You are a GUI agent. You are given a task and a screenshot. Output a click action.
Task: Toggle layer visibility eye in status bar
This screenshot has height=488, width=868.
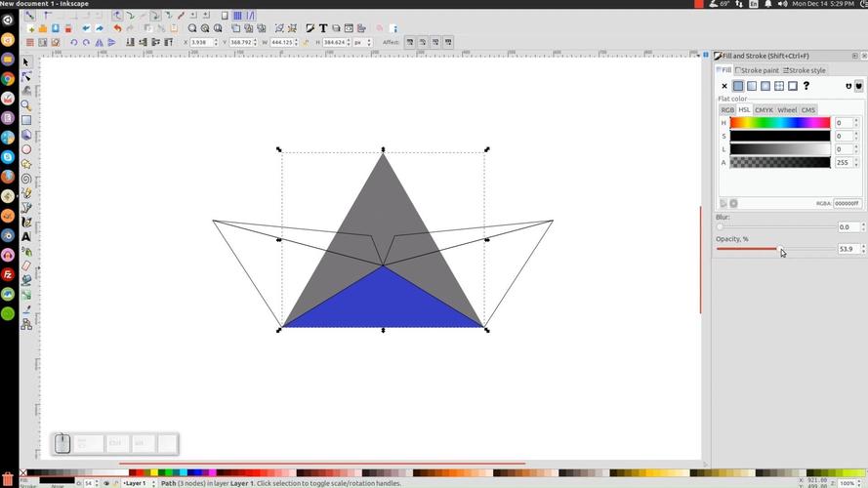coord(106,483)
